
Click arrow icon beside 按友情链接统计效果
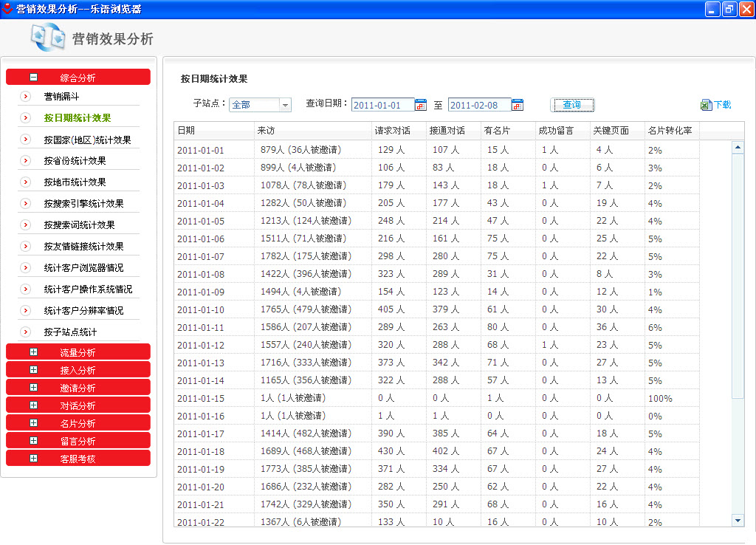tap(26, 247)
